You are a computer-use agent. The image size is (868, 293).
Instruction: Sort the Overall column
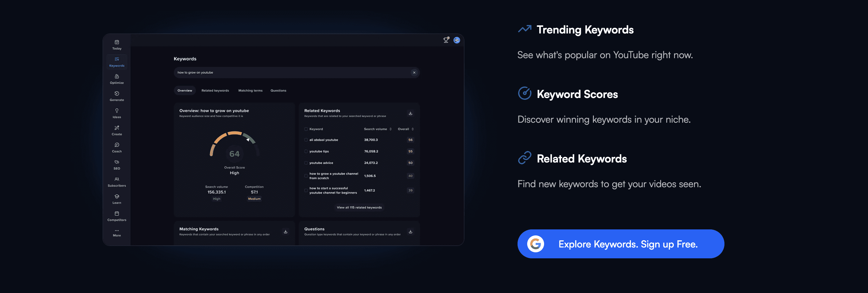(x=412, y=129)
